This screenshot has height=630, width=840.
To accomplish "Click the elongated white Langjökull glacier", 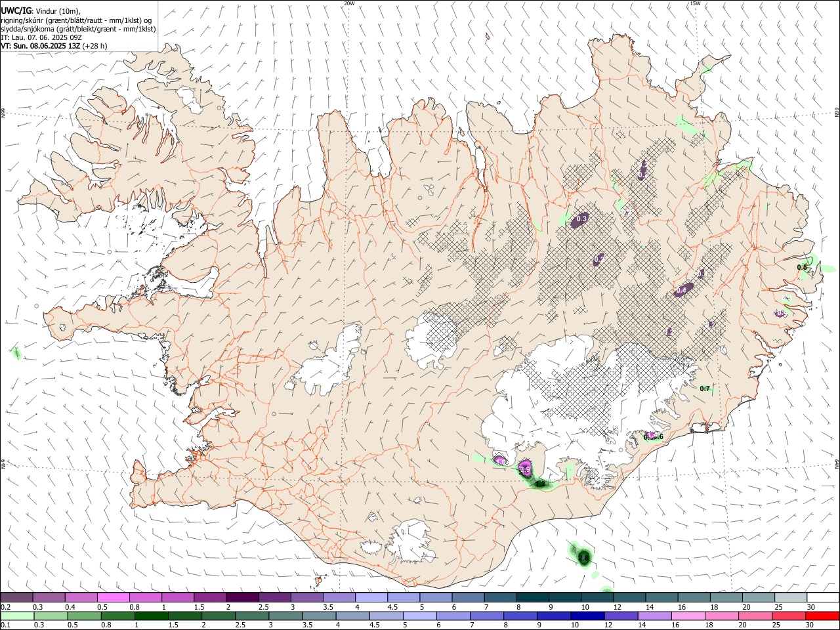I will click(x=329, y=362).
